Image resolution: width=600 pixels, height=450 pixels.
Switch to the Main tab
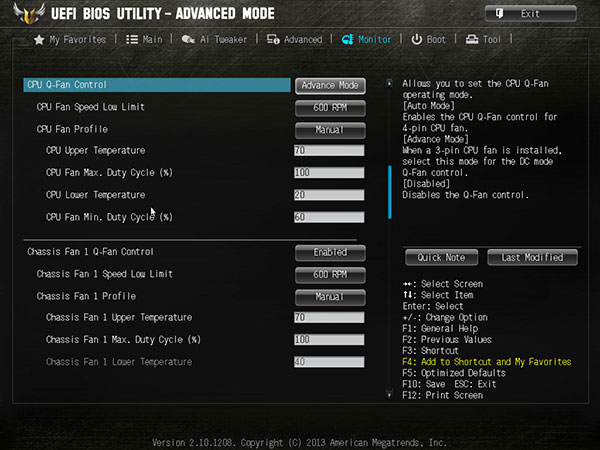click(144, 39)
